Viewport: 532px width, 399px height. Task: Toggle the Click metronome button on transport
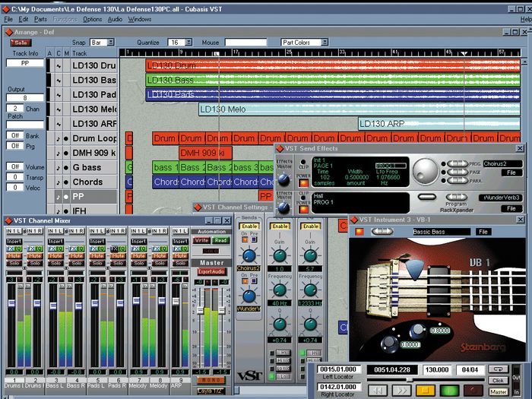498,380
